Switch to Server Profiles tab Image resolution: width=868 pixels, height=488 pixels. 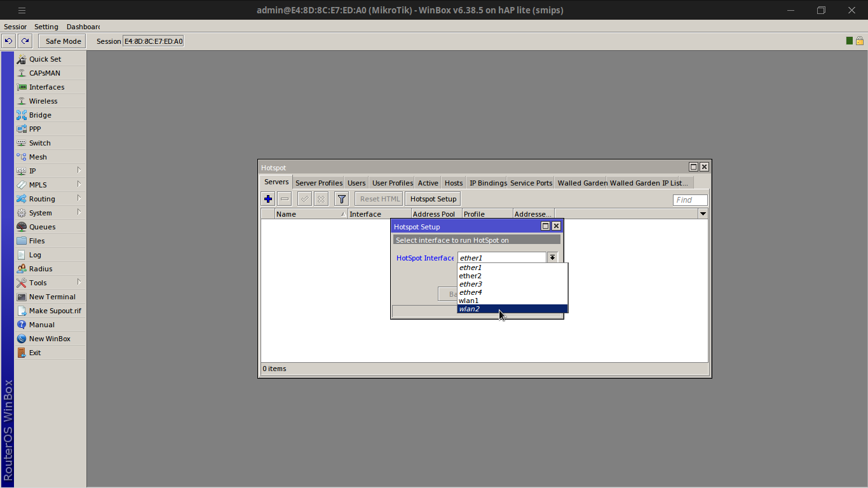[x=319, y=183]
